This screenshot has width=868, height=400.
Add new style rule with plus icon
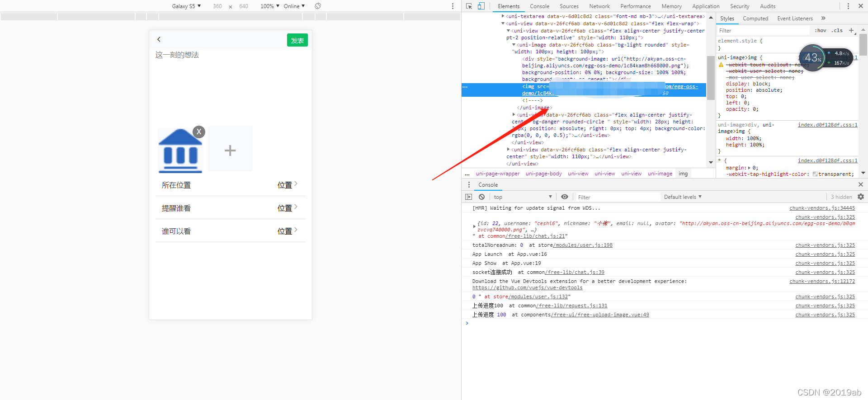851,31
